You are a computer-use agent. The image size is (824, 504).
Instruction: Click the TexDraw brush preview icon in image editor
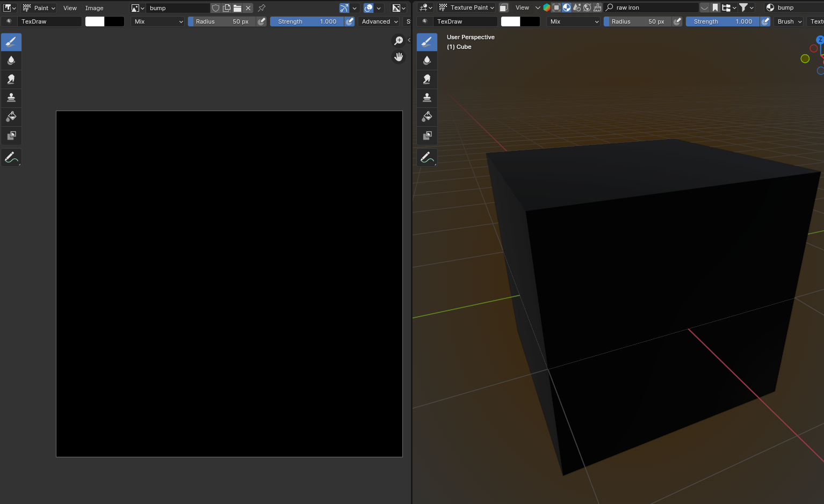[x=9, y=21]
